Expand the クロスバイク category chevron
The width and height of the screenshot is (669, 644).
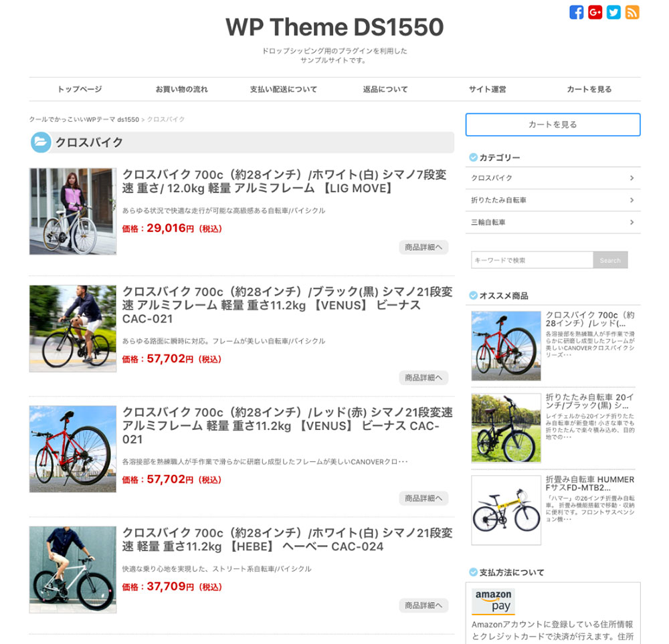pyautogui.click(x=632, y=178)
